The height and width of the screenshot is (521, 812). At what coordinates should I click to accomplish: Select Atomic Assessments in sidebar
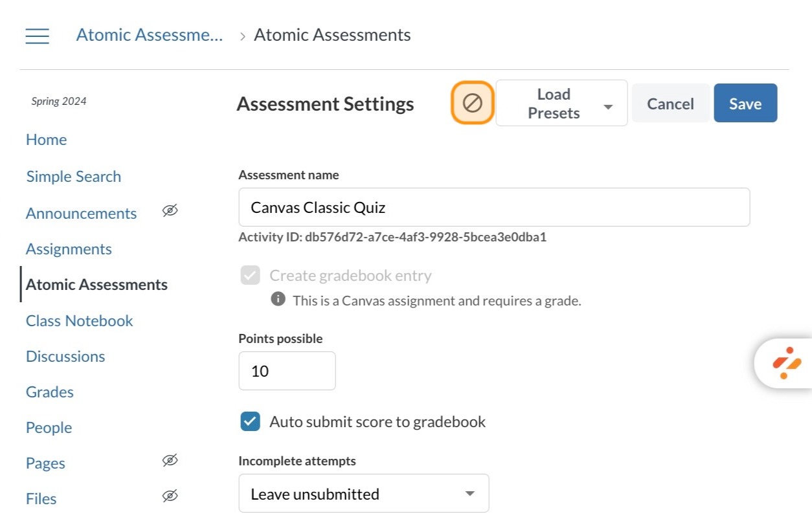(x=96, y=285)
